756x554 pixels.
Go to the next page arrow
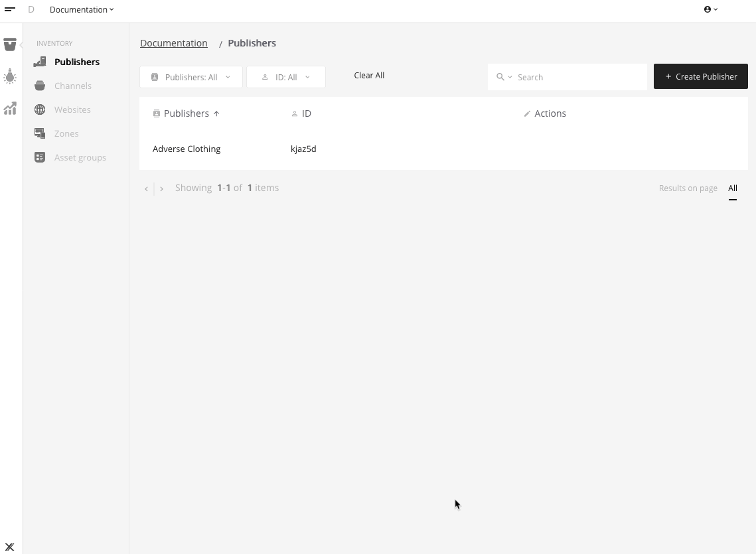161,188
